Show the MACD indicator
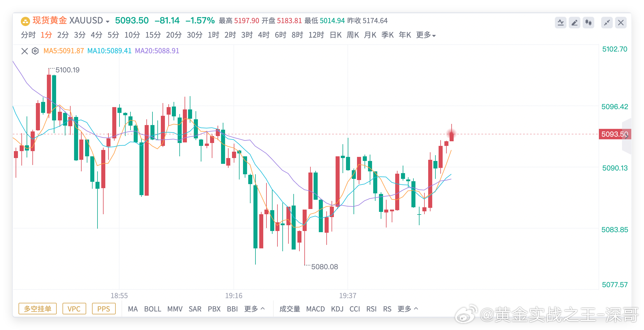 [x=315, y=309]
